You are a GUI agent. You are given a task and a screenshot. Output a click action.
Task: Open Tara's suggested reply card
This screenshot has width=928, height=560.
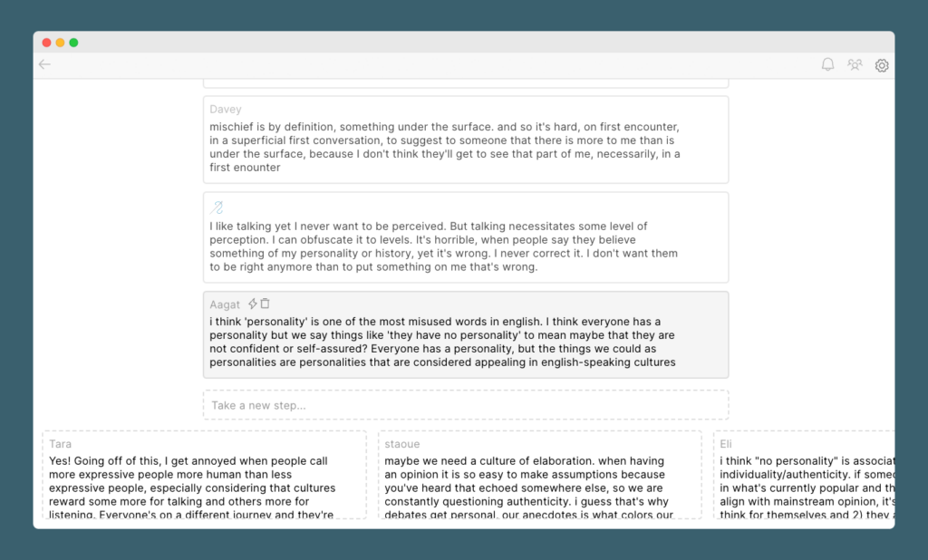[x=205, y=476]
